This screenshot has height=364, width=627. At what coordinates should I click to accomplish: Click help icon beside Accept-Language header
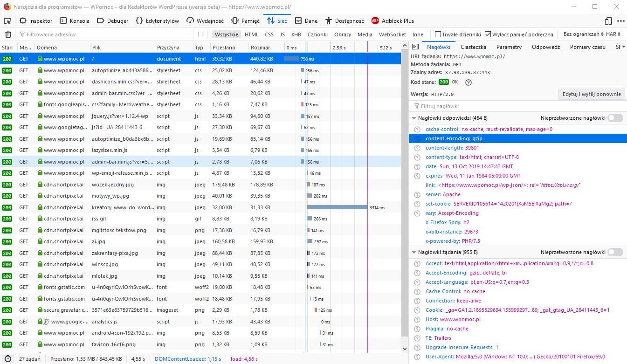pos(417,282)
